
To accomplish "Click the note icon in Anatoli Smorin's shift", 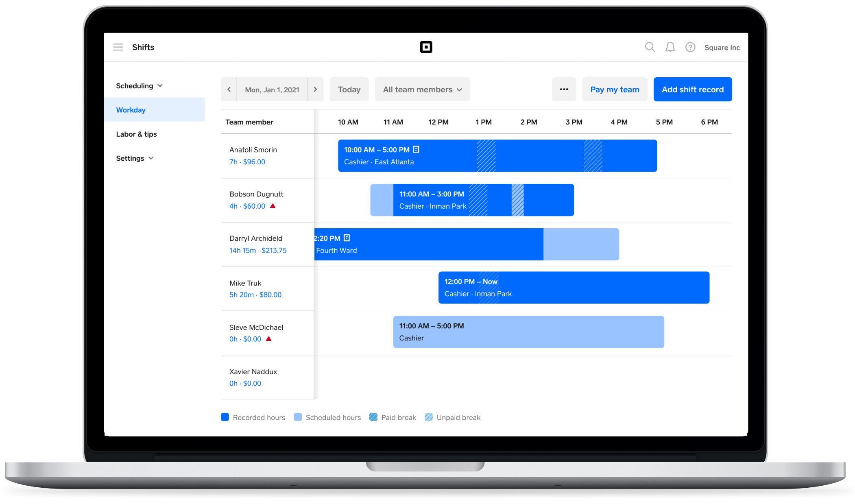I will point(415,149).
